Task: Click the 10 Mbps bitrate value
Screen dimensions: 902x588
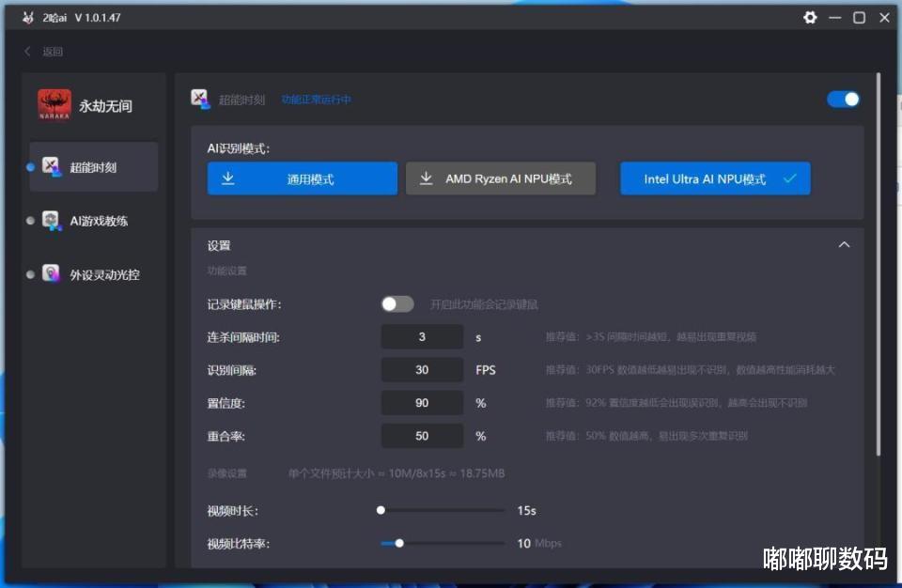Action: pos(539,543)
